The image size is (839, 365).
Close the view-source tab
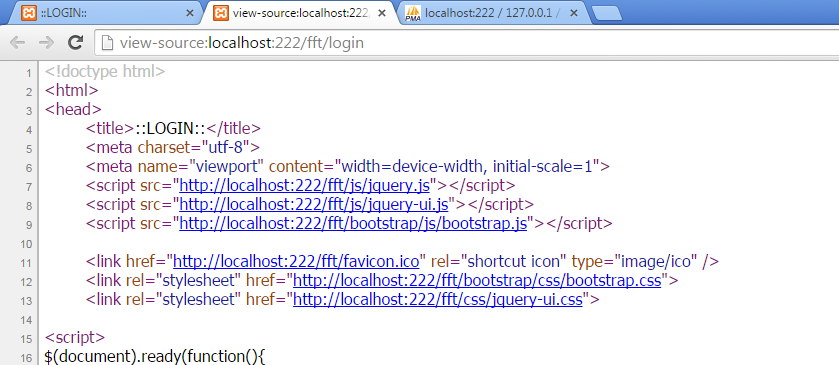click(x=382, y=13)
